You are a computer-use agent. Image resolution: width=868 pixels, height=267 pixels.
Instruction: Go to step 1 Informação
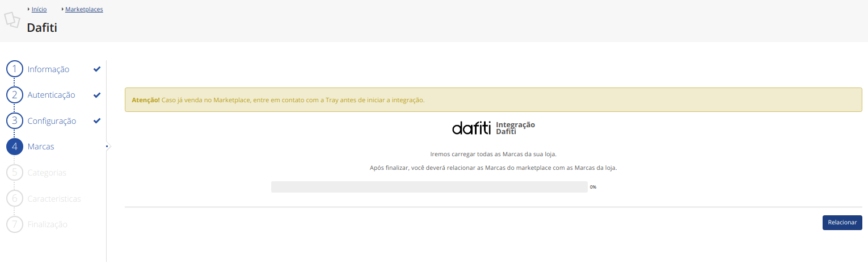(x=48, y=69)
